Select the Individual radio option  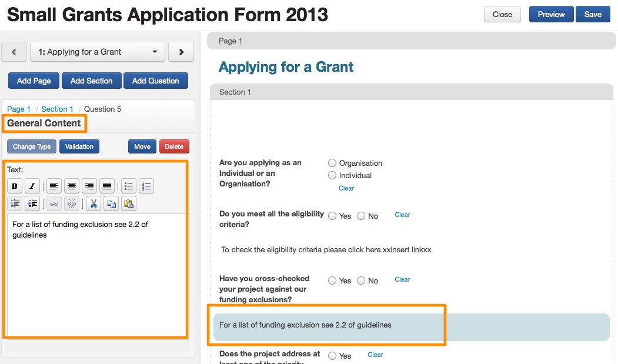[x=333, y=175]
